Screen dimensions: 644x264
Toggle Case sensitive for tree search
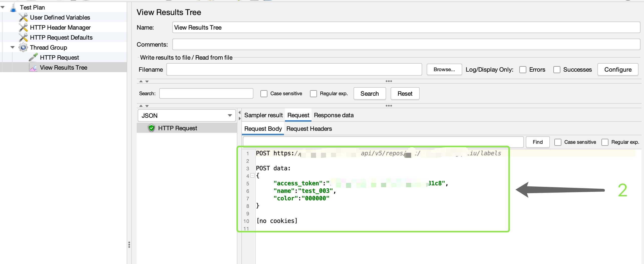pos(264,94)
